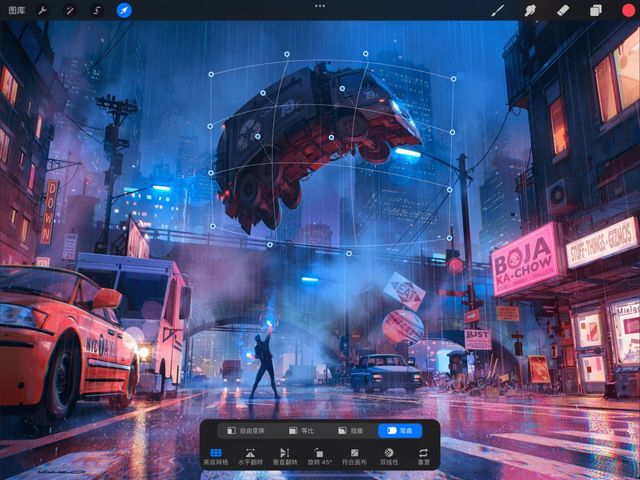Reset the transform with 重置
Image resolution: width=640 pixels, height=480 pixels.
coord(424,456)
